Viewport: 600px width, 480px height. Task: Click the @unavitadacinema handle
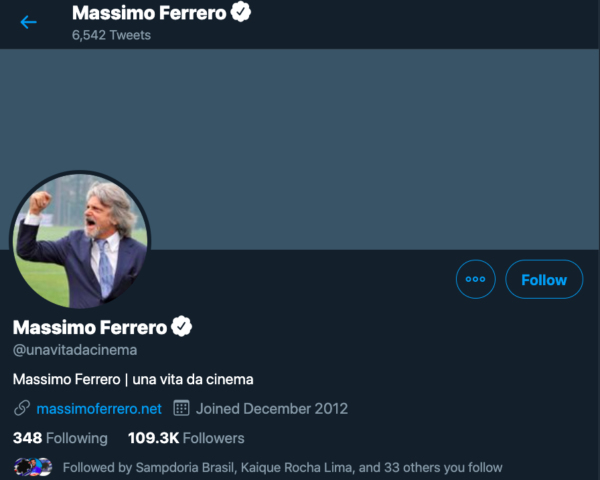pos(75,350)
